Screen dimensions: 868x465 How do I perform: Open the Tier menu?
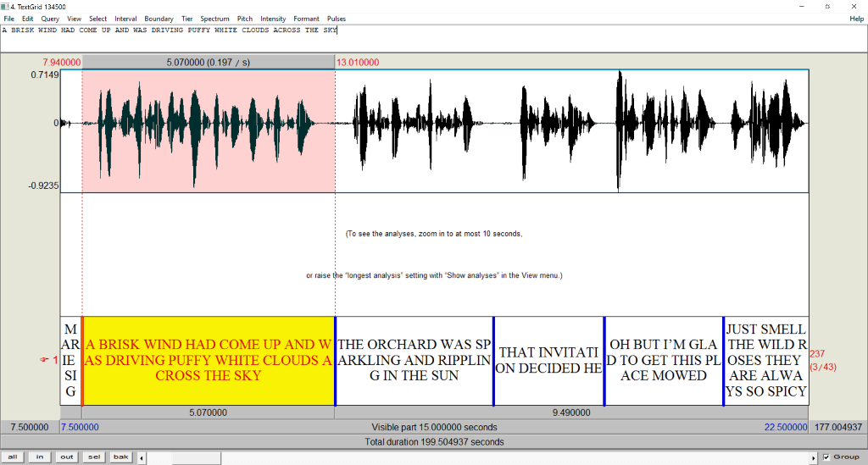187,19
